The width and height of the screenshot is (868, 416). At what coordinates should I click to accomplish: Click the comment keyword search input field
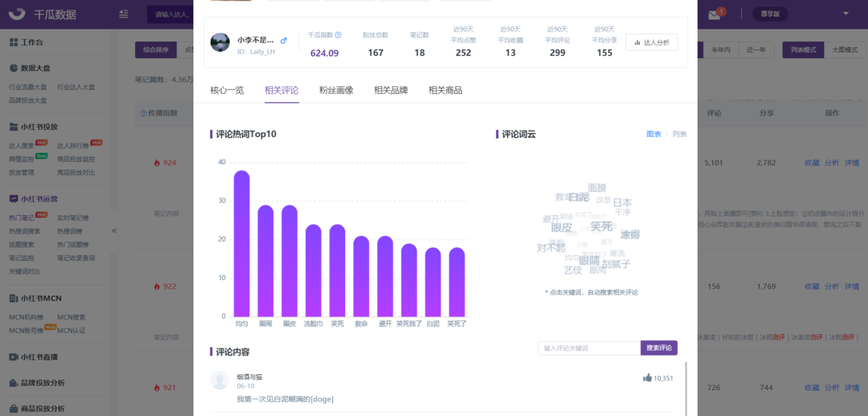pyautogui.click(x=589, y=348)
